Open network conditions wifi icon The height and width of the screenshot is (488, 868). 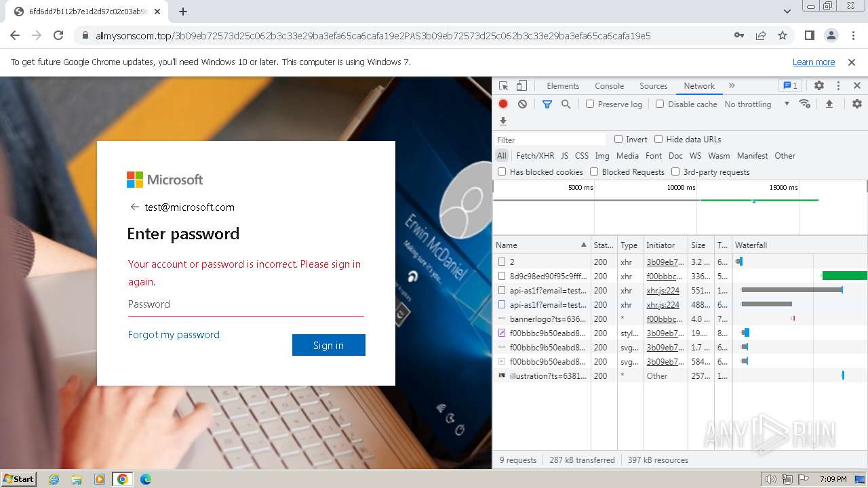pos(805,104)
